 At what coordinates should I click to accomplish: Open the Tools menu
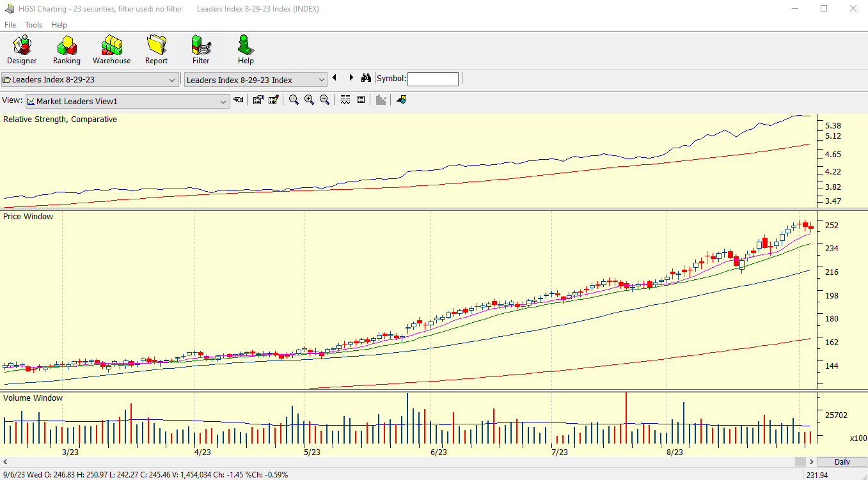click(x=34, y=25)
